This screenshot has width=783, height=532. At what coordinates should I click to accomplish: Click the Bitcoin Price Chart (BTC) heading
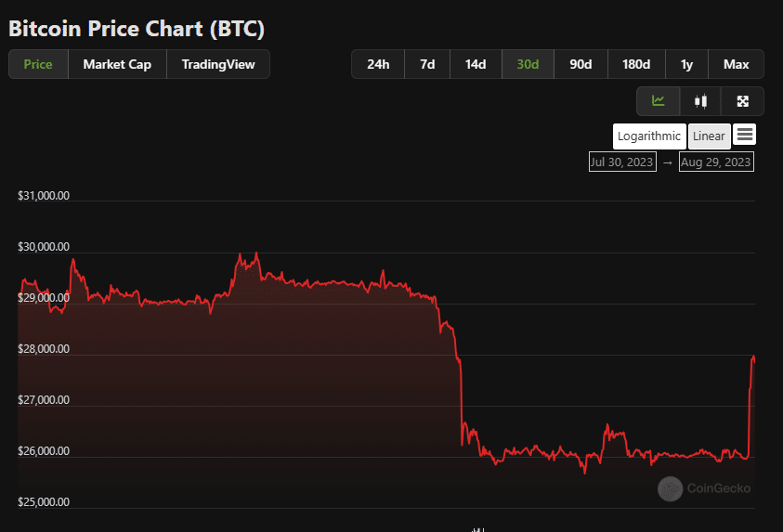137,29
